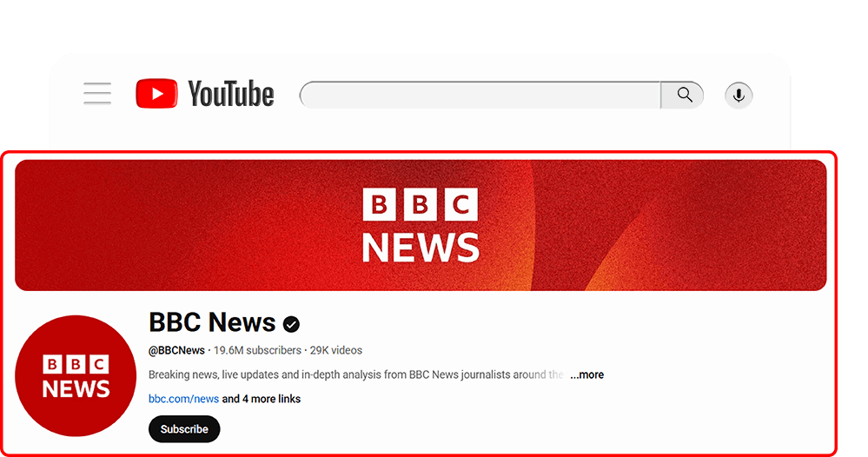This screenshot has width=868, height=457.
Task: Click the NEWS word in banner
Action: 420,247
